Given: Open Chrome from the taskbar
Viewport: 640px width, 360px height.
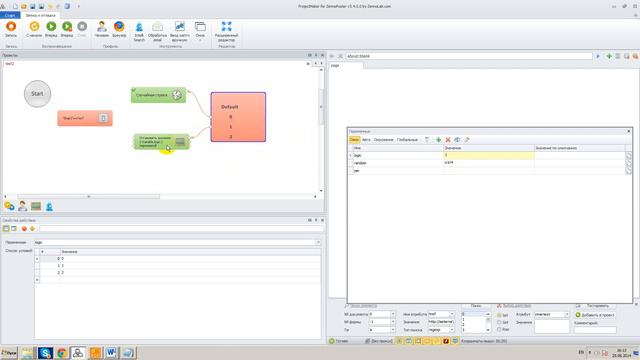Looking at the screenshot, I should click(62, 353).
